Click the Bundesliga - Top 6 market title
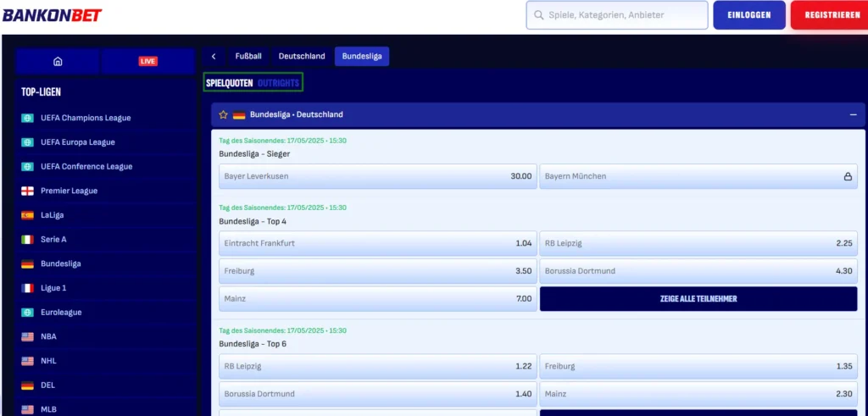 pyautogui.click(x=253, y=344)
